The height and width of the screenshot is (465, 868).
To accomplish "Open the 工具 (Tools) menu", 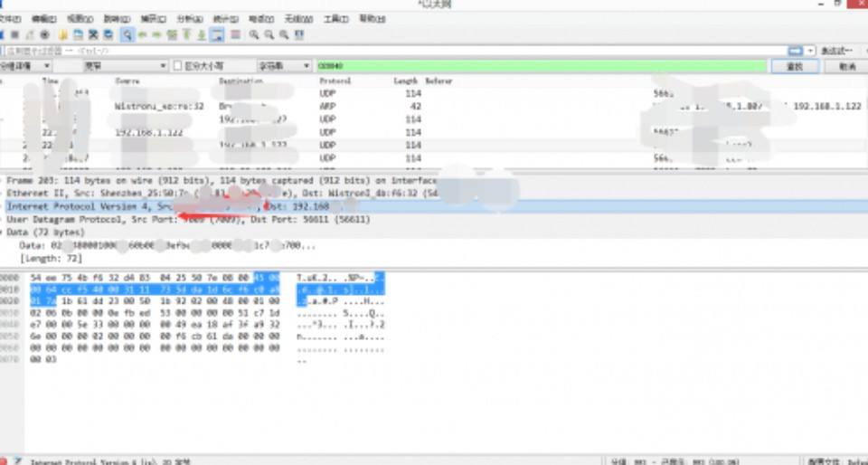I will pyautogui.click(x=335, y=19).
